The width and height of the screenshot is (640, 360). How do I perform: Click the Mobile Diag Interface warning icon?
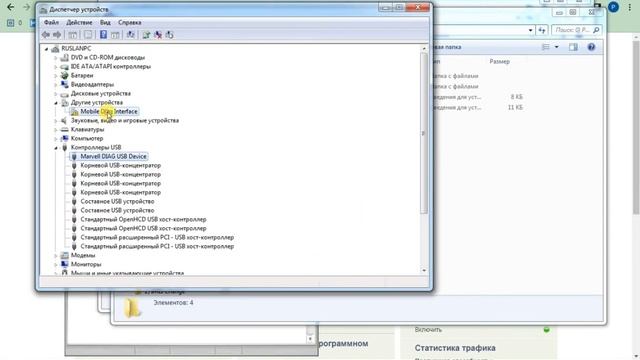(74, 111)
